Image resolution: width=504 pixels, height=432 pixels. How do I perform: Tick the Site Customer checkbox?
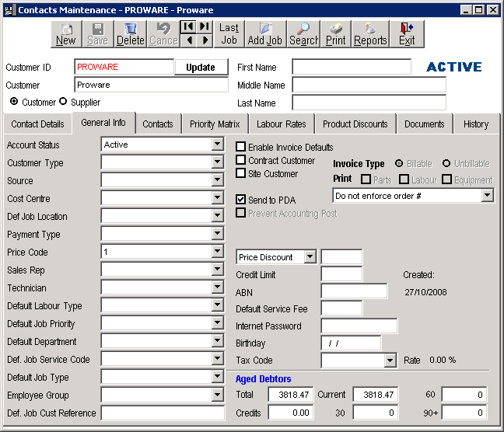click(240, 173)
